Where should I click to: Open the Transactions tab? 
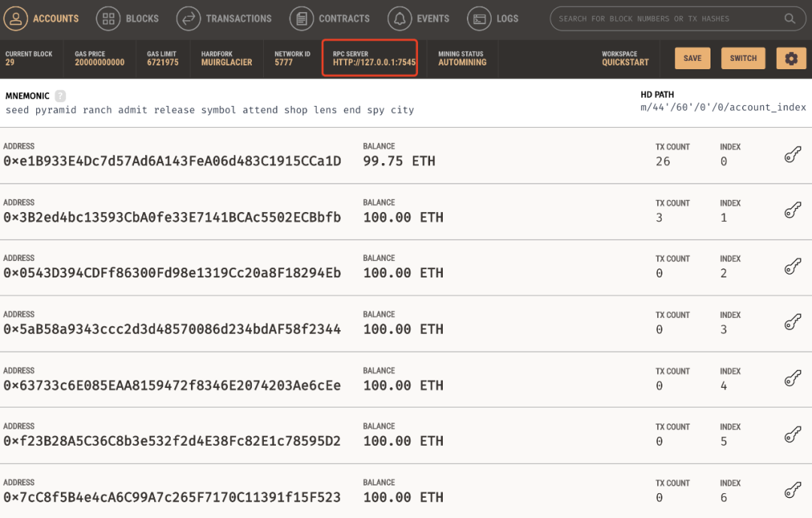tap(224, 19)
